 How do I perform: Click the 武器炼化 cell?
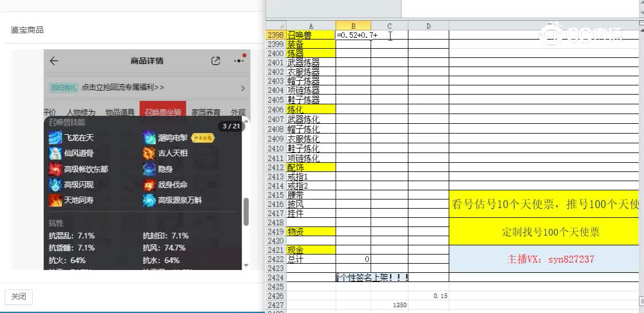(311, 119)
